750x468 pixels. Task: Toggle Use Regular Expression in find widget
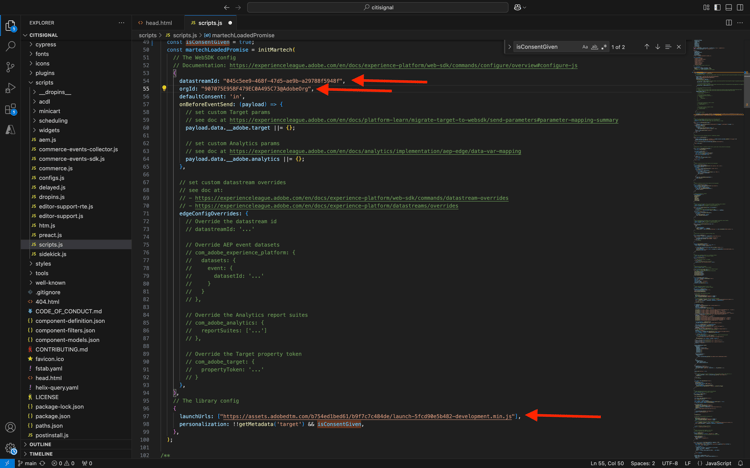(x=604, y=47)
